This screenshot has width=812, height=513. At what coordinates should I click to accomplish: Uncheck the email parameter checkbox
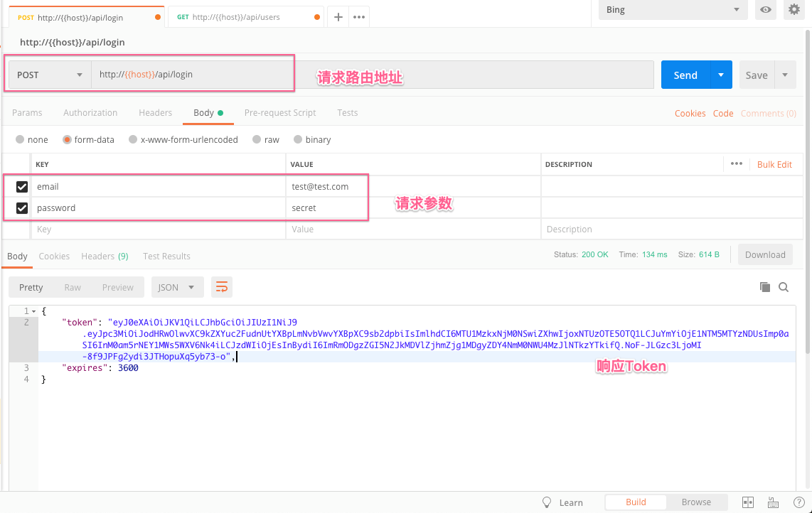tap(22, 186)
